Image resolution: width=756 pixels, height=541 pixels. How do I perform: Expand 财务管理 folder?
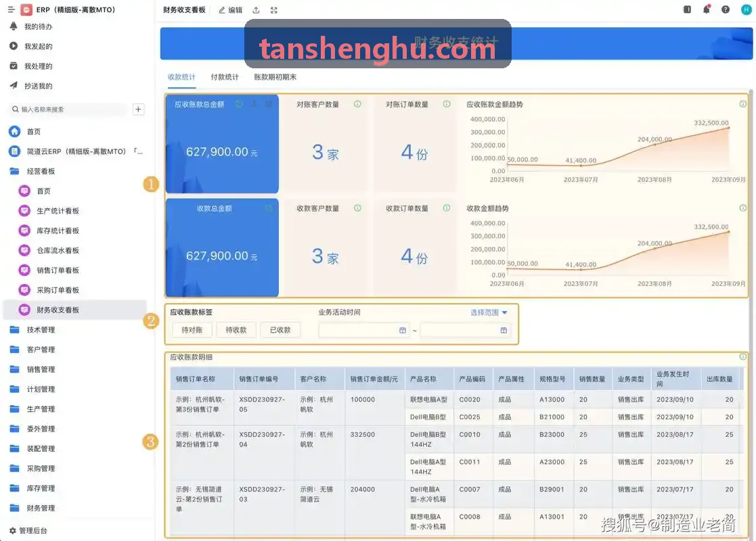pyautogui.click(x=32, y=508)
